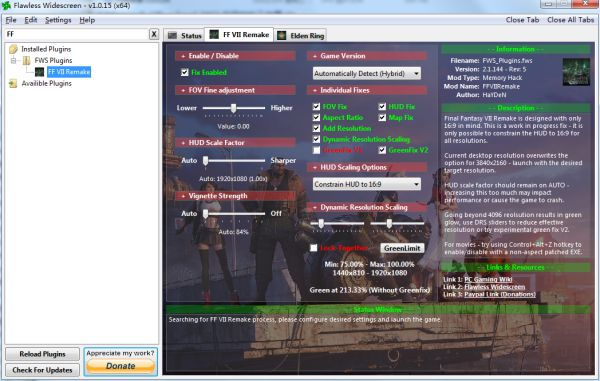The height and width of the screenshot is (381, 600).
Task: Enable the GreenFix V1 checkbox
Action: click(x=316, y=150)
